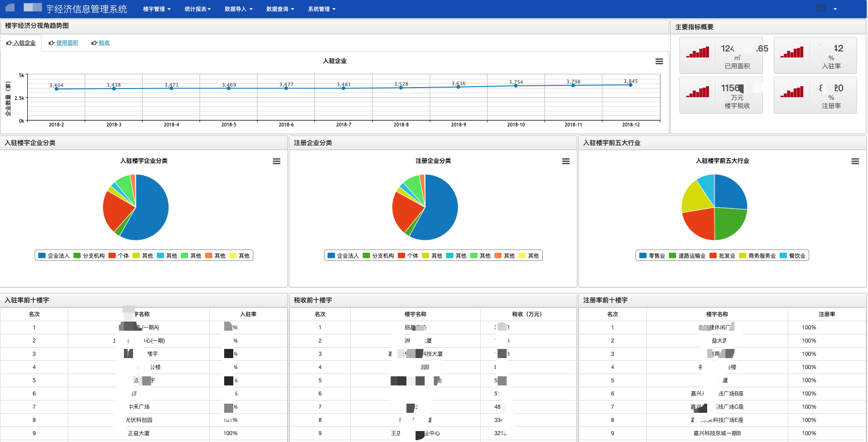Expand the 楼宇管理 dropdown menu
The height and width of the screenshot is (442, 868).
pos(157,9)
